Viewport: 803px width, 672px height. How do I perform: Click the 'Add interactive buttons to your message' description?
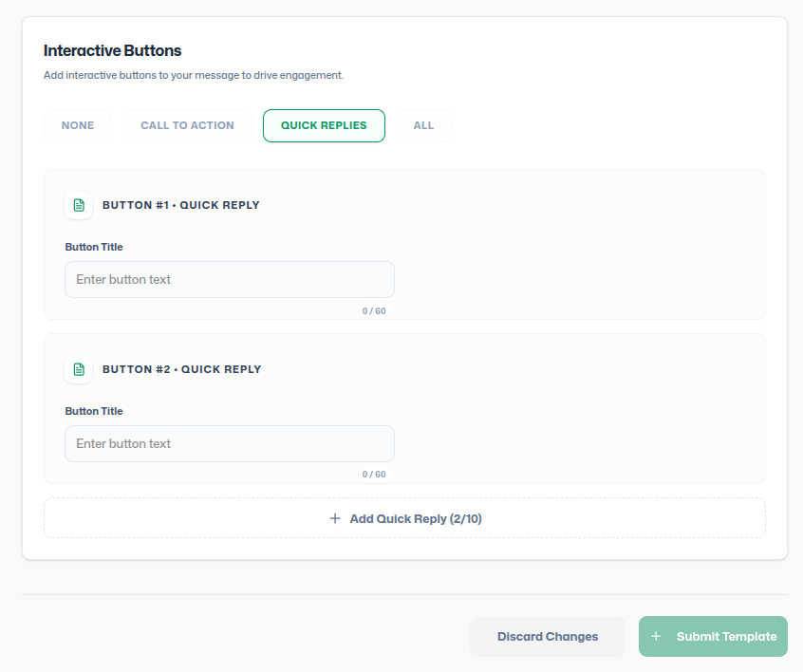[194, 75]
